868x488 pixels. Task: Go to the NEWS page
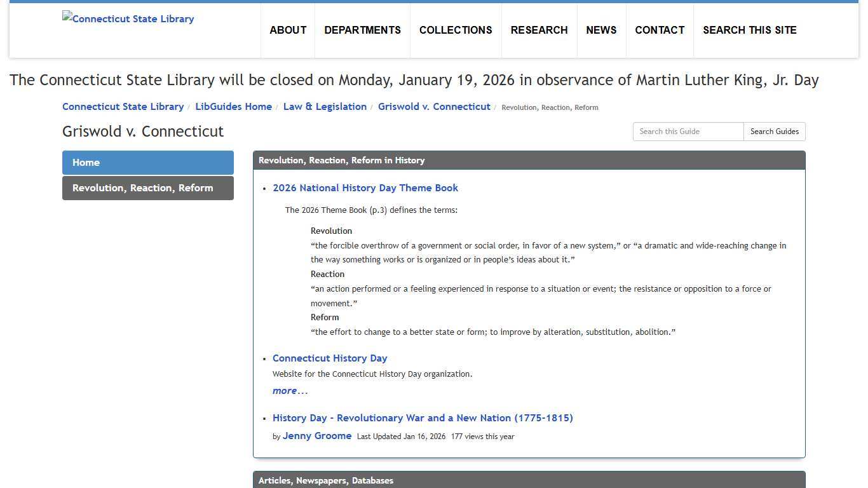point(601,30)
